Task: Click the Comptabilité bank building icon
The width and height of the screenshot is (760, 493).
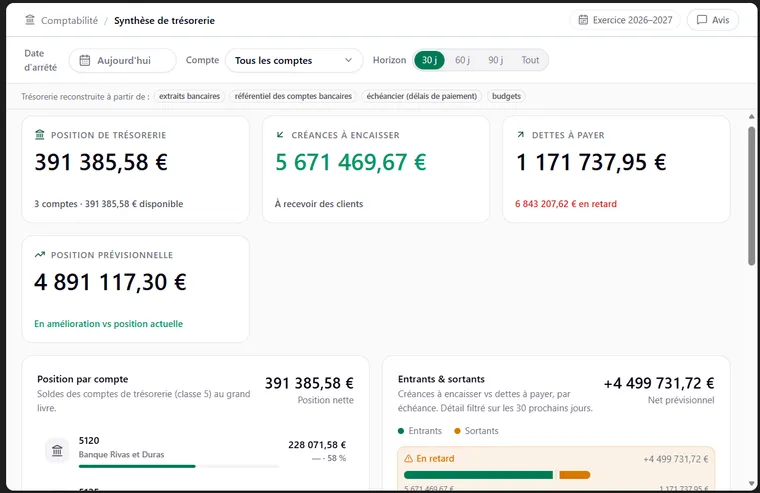Action: (30, 20)
